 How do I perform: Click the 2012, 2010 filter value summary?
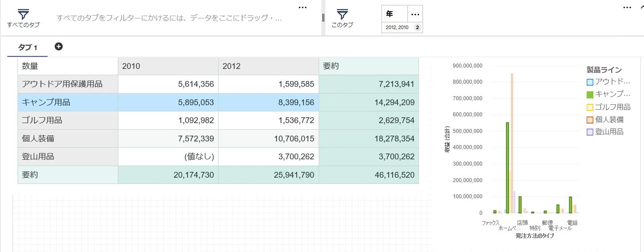pyautogui.click(x=397, y=27)
